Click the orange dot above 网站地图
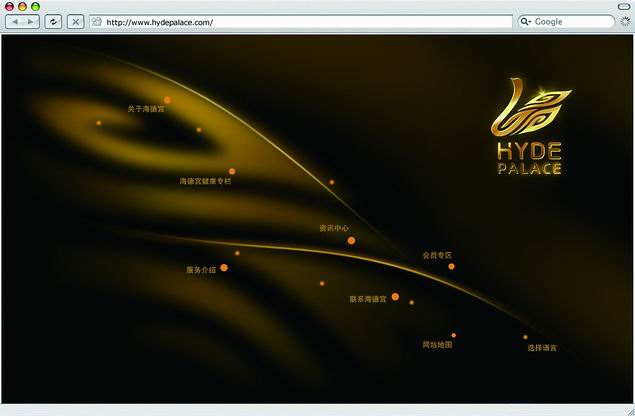635x416 pixels. 454,335
